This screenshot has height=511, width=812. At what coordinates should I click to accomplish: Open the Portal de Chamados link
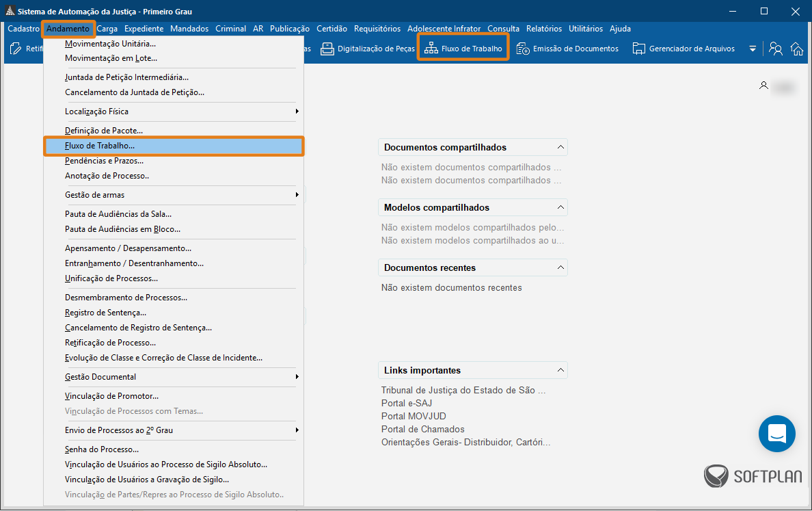[422, 429]
